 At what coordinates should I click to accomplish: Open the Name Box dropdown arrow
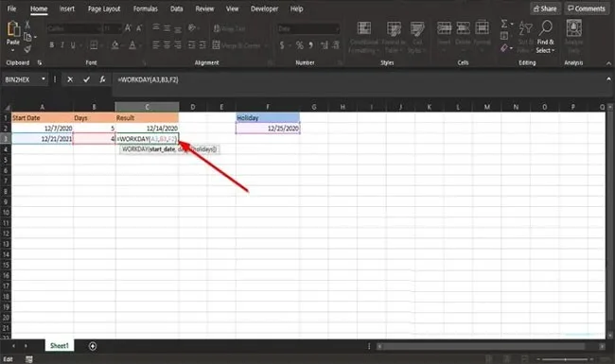coord(44,79)
